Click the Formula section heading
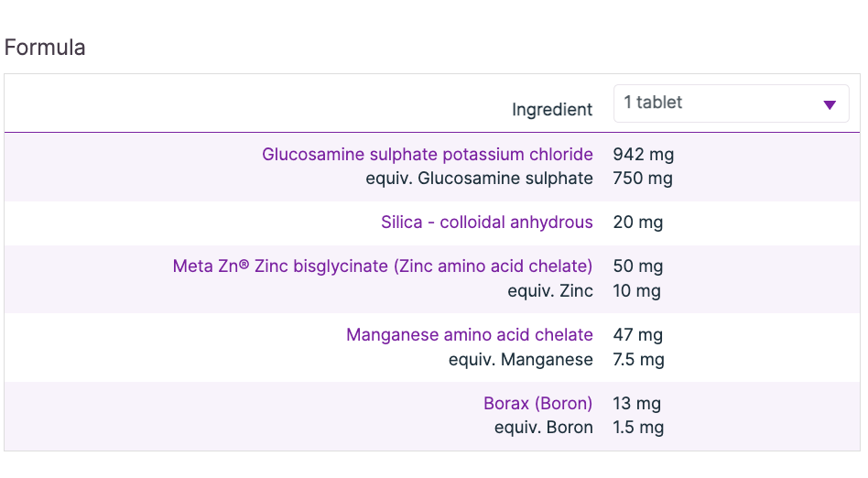This screenshot has height=478, width=868. [x=45, y=48]
